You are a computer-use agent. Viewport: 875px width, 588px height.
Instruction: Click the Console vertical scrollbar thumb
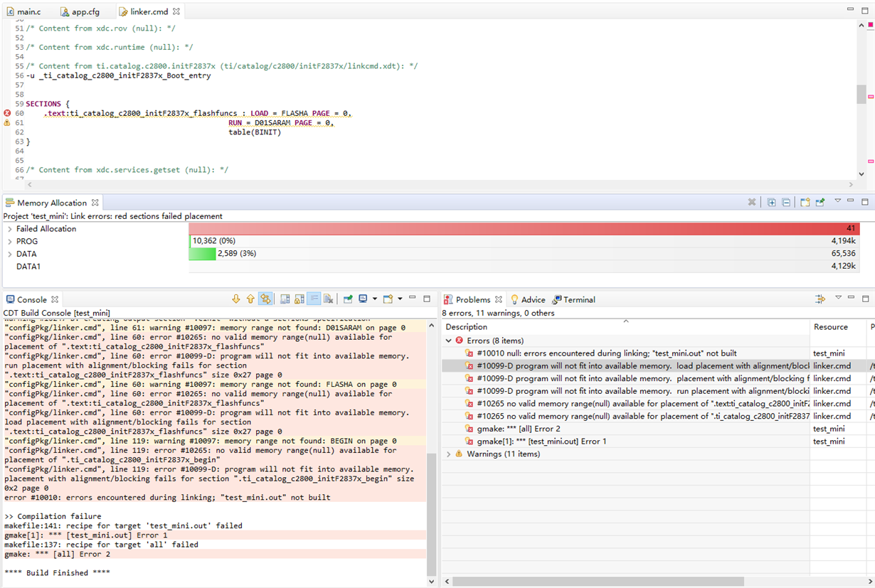(431, 514)
